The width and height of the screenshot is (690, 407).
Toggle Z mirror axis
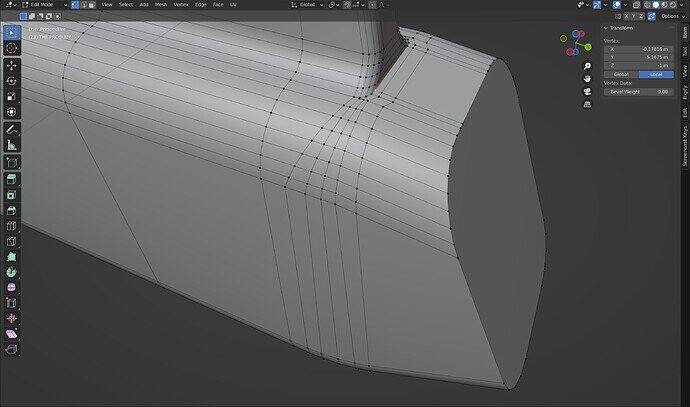(641, 16)
